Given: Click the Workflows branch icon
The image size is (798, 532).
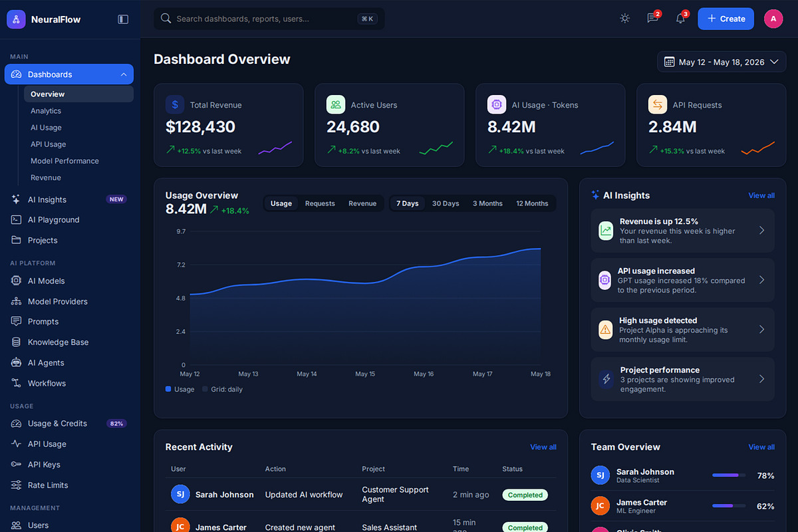Looking at the screenshot, I should (x=16, y=383).
